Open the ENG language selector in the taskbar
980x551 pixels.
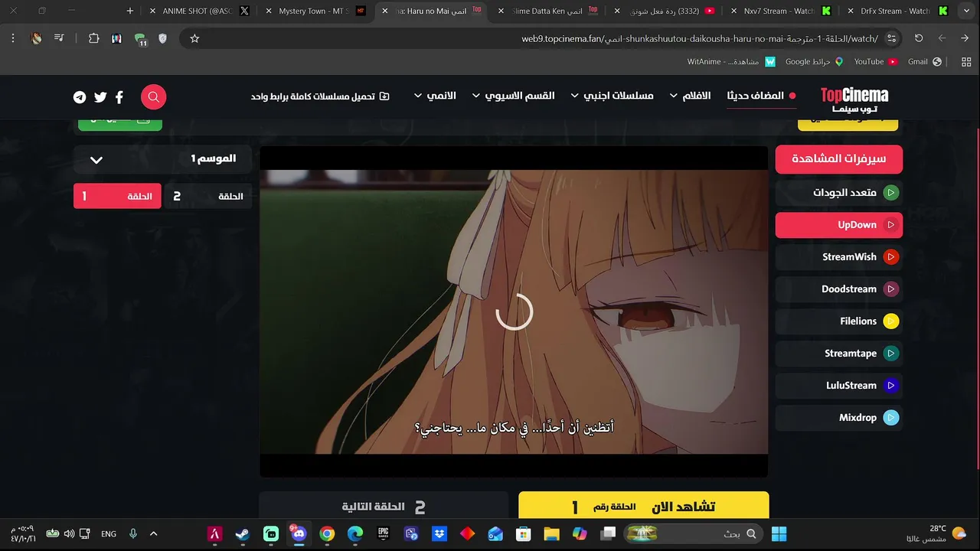(x=109, y=533)
